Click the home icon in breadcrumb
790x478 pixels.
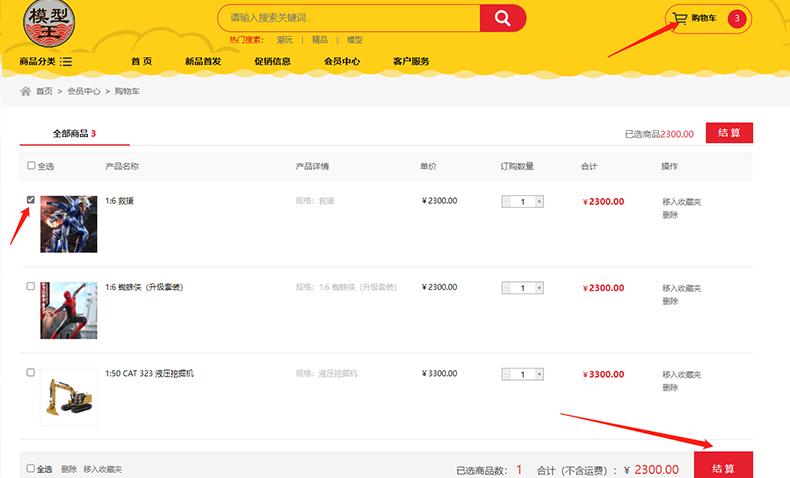(x=26, y=91)
